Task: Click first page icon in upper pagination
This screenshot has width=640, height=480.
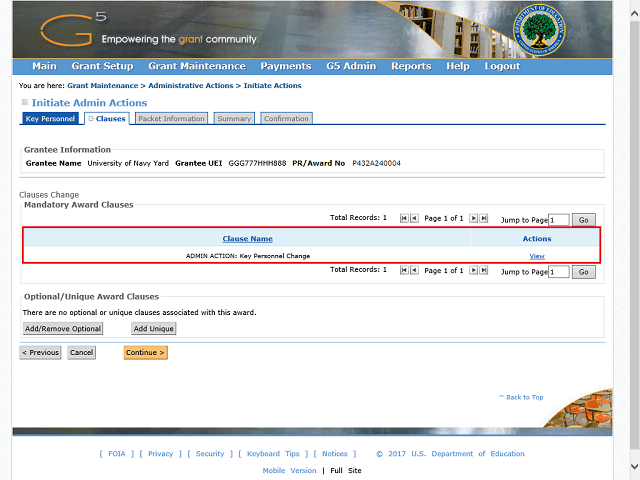Action: click(x=404, y=218)
